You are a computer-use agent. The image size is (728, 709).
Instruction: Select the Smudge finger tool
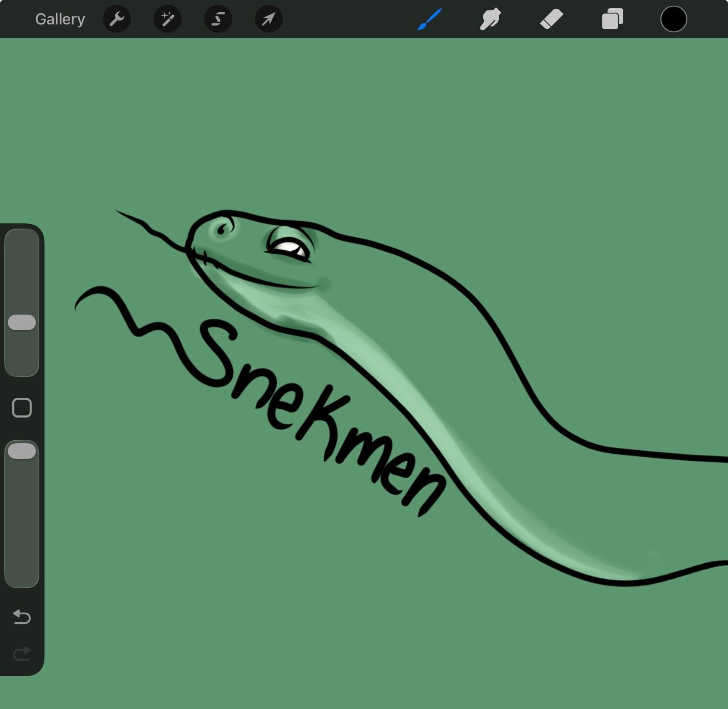pyautogui.click(x=490, y=19)
